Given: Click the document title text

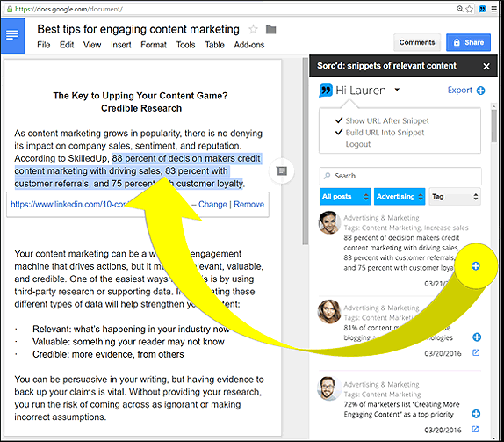Looking at the screenshot, I should click(x=138, y=29).
